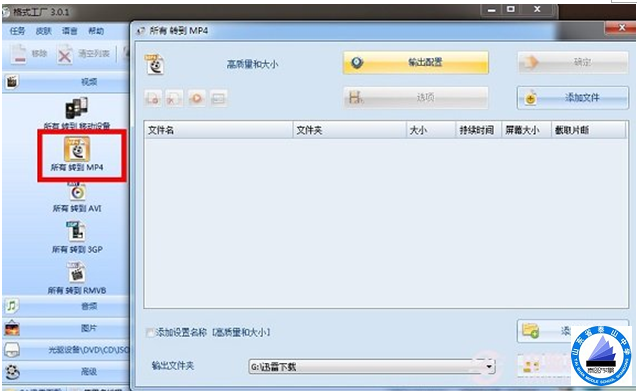
Task: Open the 帮助 menu
Action: point(96,31)
